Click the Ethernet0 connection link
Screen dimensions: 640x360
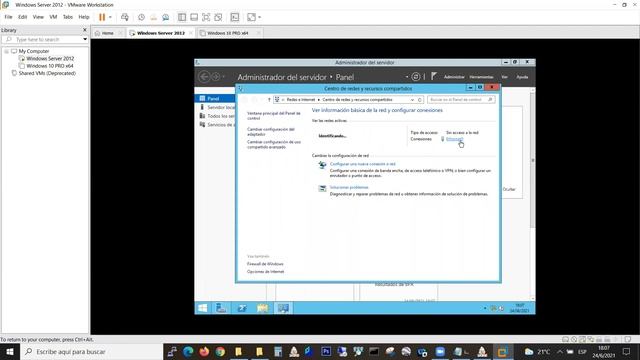tap(455, 139)
